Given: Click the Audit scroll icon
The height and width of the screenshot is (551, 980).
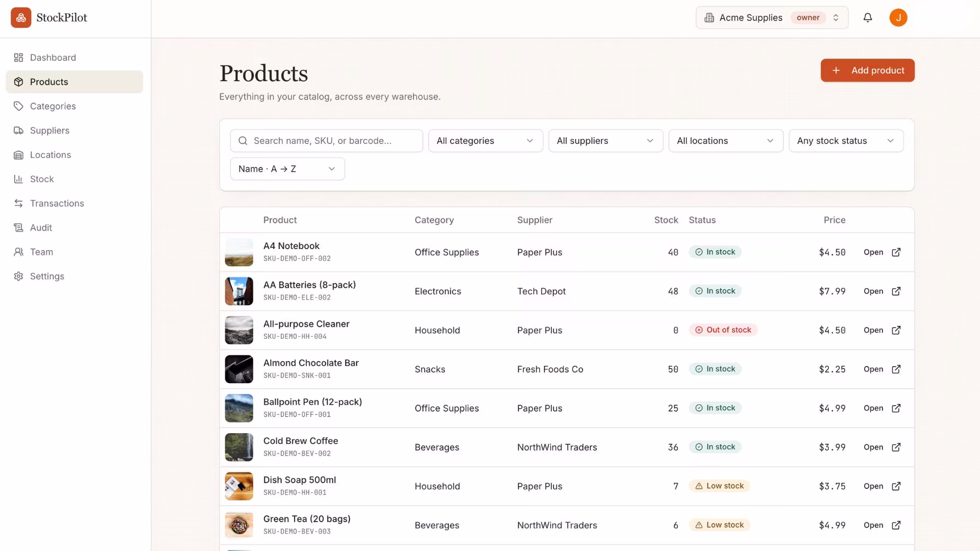Looking at the screenshot, I should tap(18, 228).
